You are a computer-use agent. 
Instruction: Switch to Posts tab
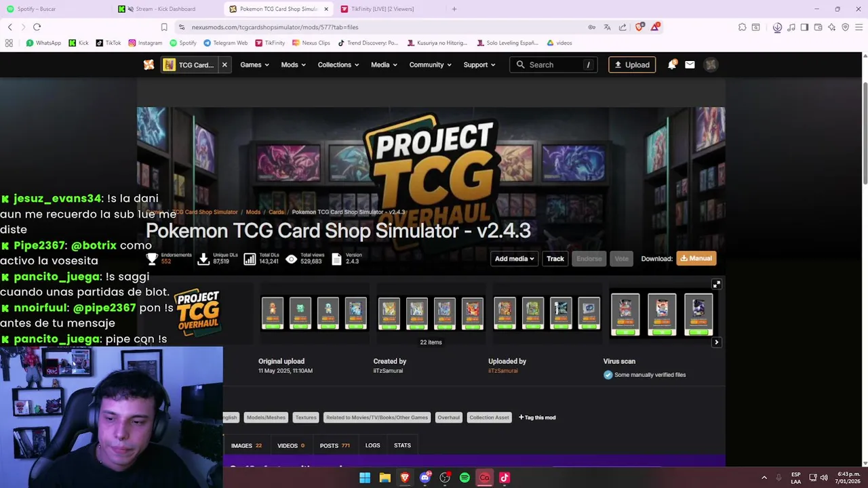[334, 445]
